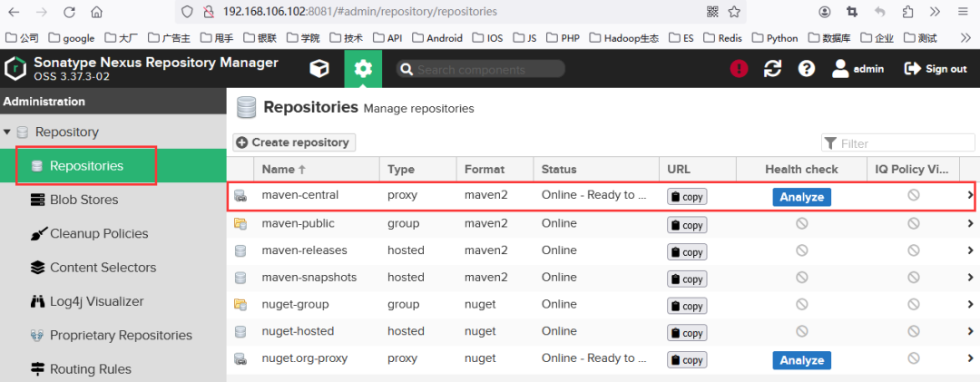Click the Sign out link
The image size is (980, 382).
click(x=936, y=69)
